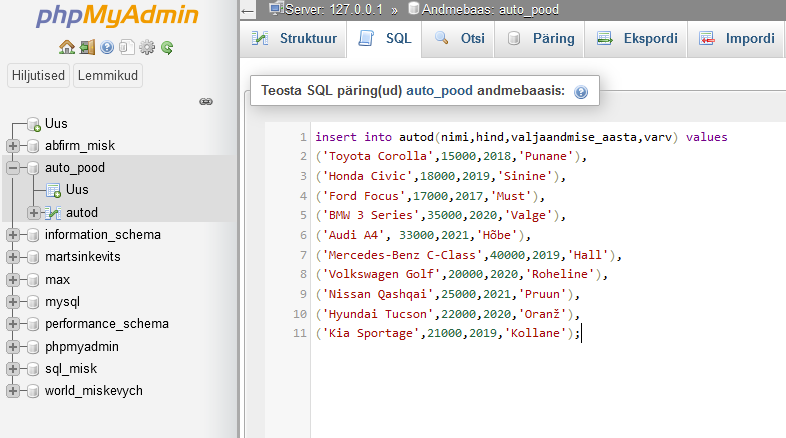Reload navigation panel with green arrow

click(167, 47)
